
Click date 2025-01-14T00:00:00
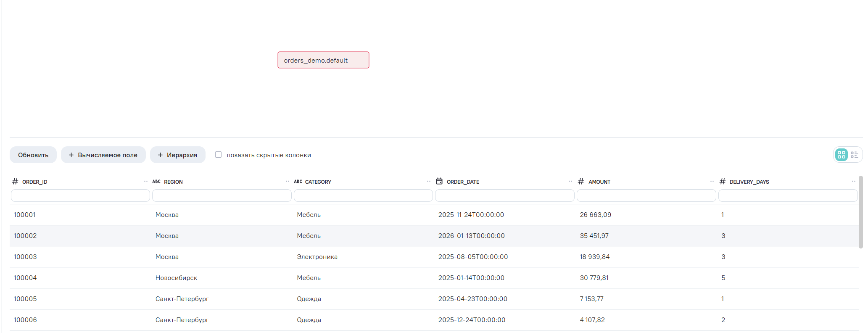point(471,278)
